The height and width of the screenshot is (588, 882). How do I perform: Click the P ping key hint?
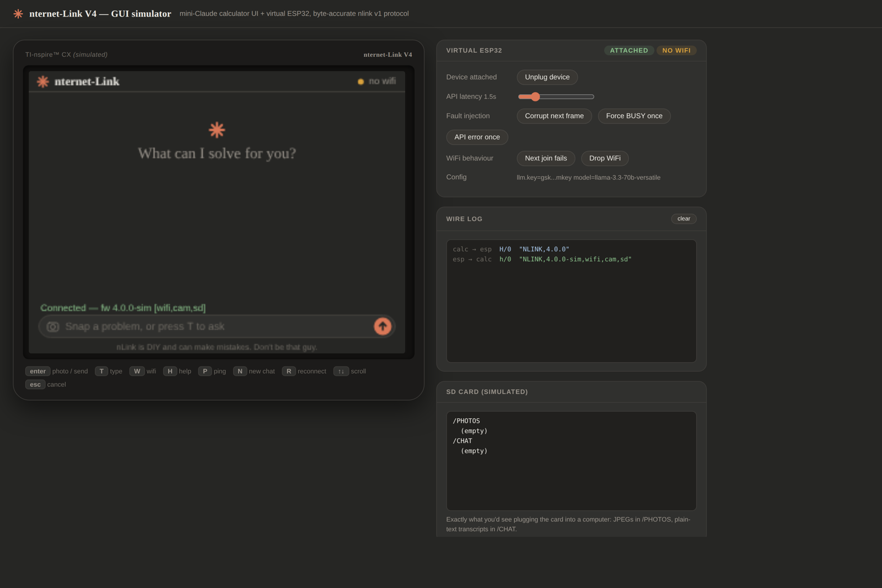point(212,371)
